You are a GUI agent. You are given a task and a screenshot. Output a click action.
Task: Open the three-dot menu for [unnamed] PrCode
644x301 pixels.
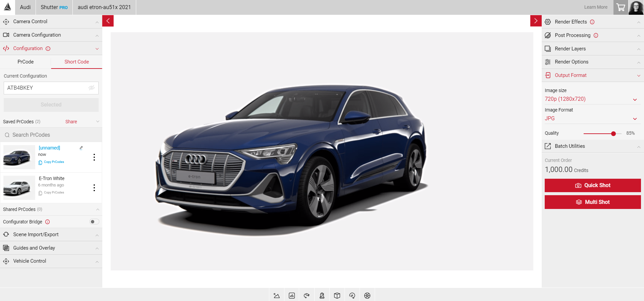coord(94,157)
